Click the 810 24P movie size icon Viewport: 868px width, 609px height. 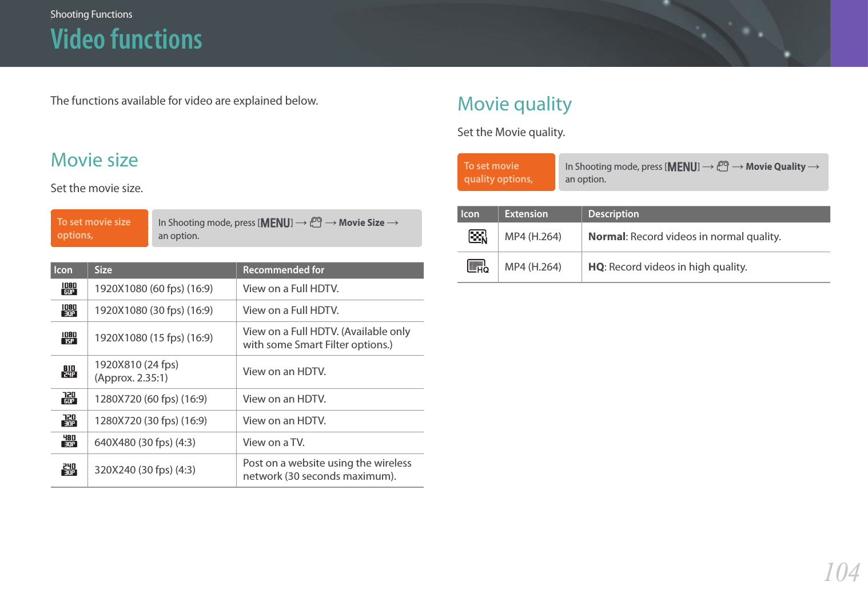(69, 372)
